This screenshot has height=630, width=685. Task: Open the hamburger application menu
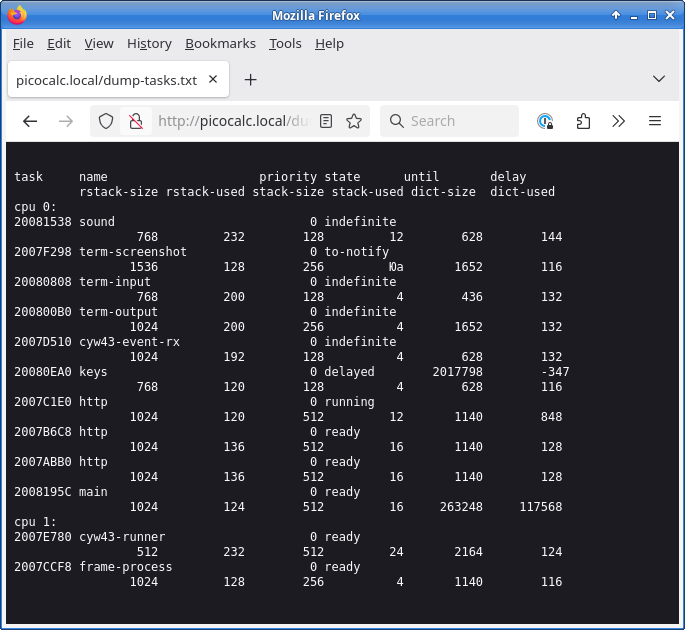click(654, 121)
